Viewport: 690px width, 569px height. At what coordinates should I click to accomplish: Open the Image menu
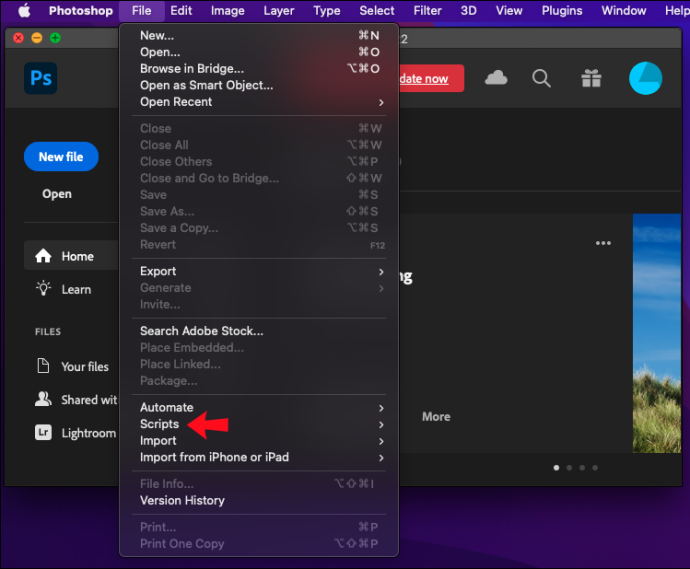coord(228,11)
